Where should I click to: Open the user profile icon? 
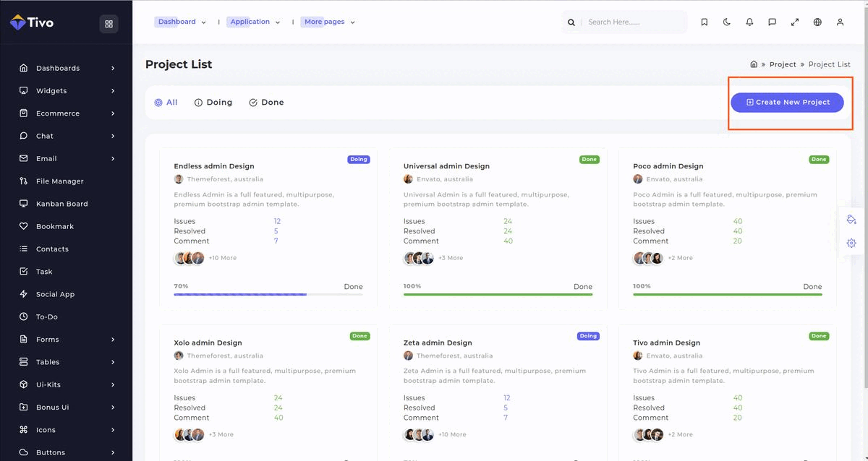tap(840, 22)
